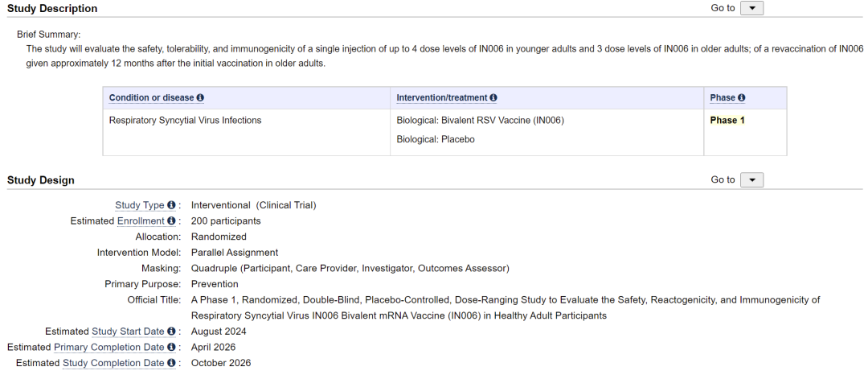This screenshot has width=868, height=375.
Task: Click the Intervention/treatment column header
Action: (441, 98)
